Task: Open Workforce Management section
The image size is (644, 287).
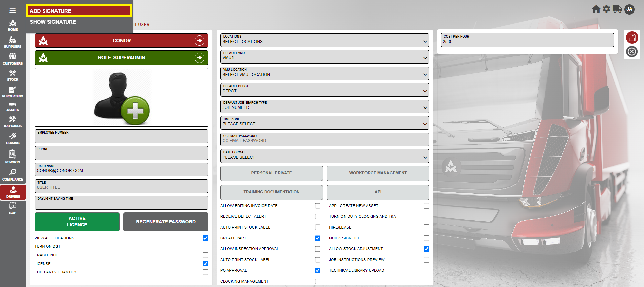Action: [x=378, y=173]
